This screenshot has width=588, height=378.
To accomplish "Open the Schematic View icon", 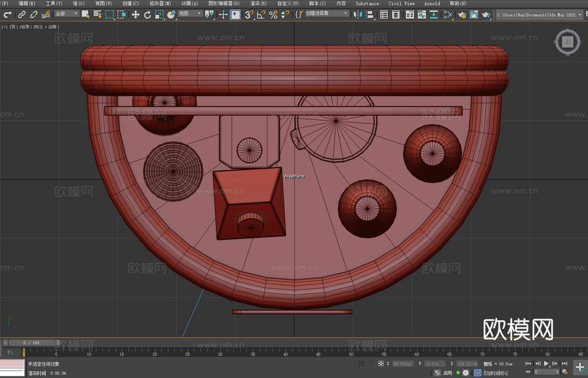I will pyautogui.click(x=434, y=14).
